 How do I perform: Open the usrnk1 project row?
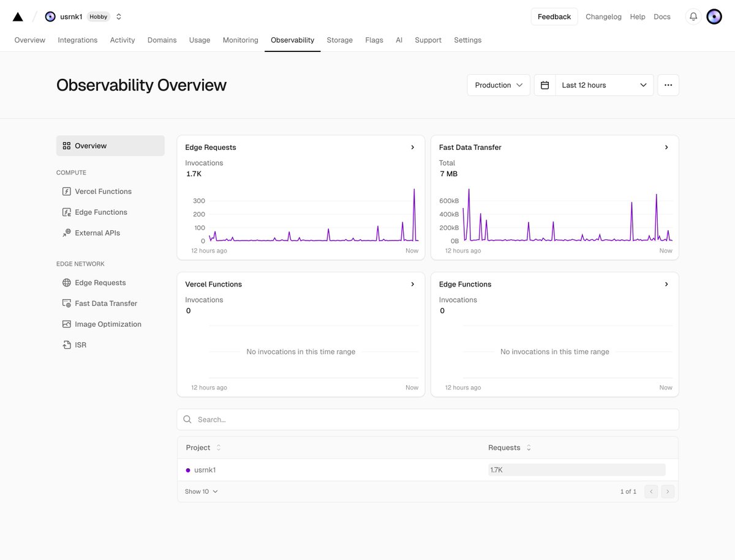click(x=428, y=470)
